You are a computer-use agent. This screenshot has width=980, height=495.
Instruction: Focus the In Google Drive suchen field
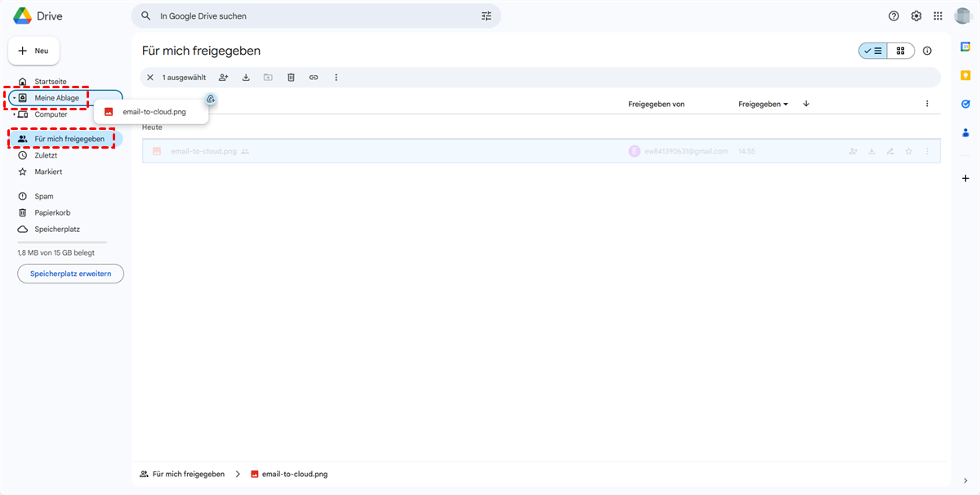[x=315, y=16]
